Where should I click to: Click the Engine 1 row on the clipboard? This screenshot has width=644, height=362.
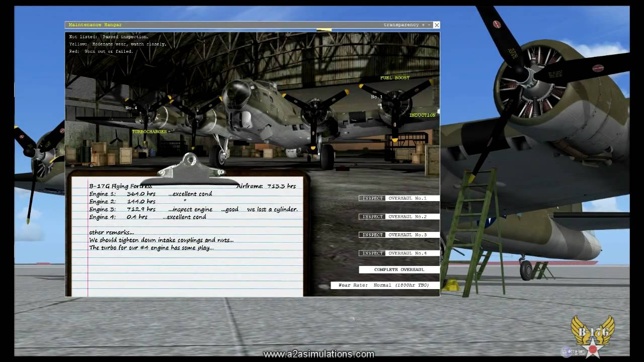[150, 194]
